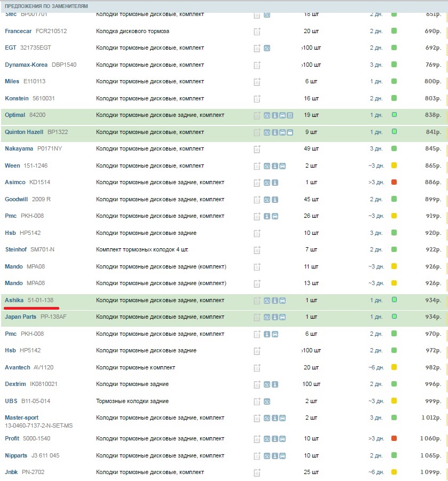Click quantity 13 шт in Mando row
The width and height of the screenshot is (448, 481).
(311, 283)
